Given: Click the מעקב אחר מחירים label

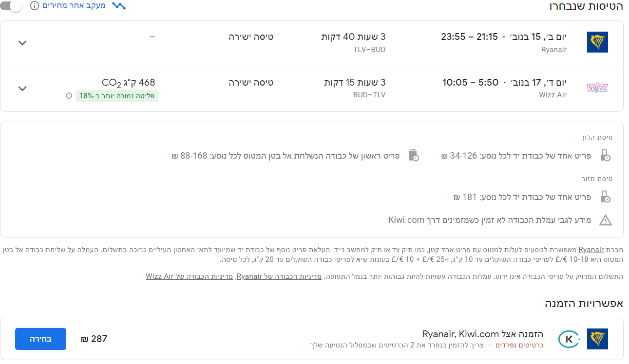Looking at the screenshot, I should [74, 6].
